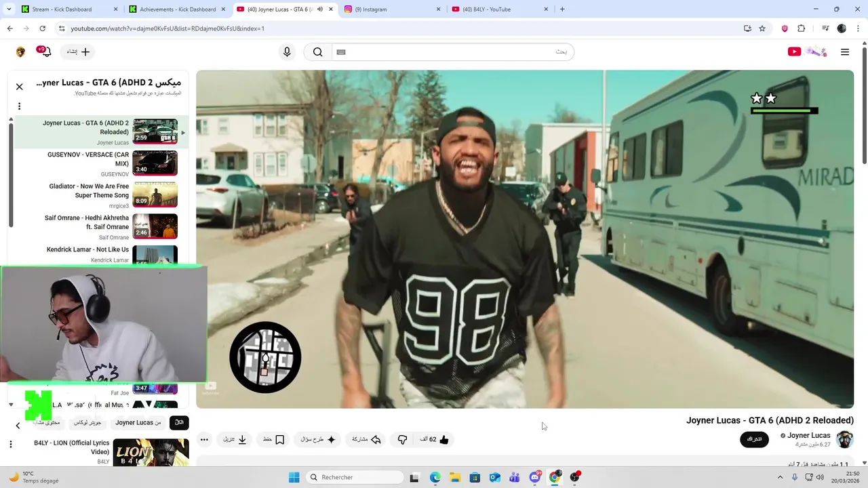Show hidden system tray icons chevron
The width and height of the screenshot is (868, 488).
780,477
